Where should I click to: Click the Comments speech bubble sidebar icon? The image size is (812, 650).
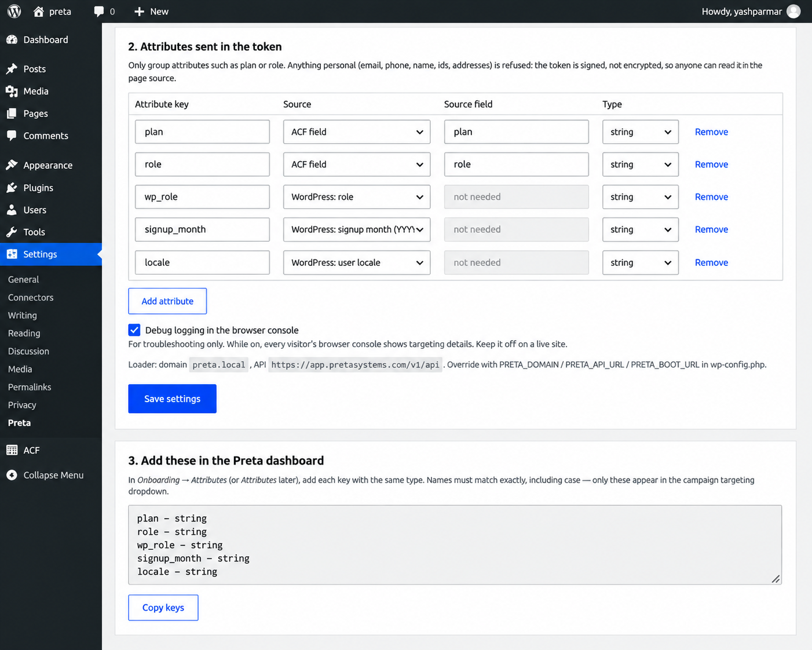coord(12,136)
